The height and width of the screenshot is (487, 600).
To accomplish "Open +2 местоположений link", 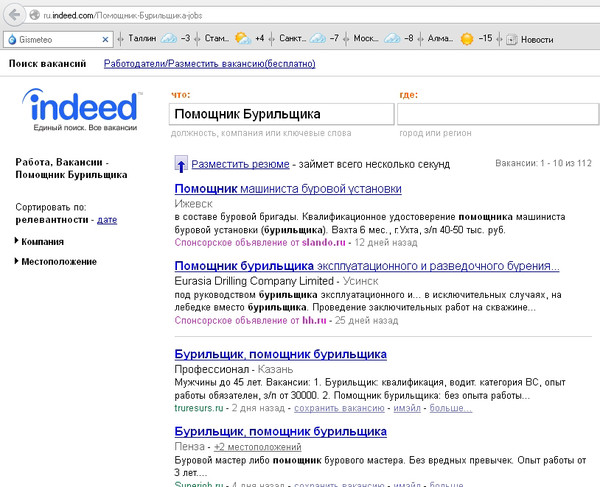I will tap(258, 447).
